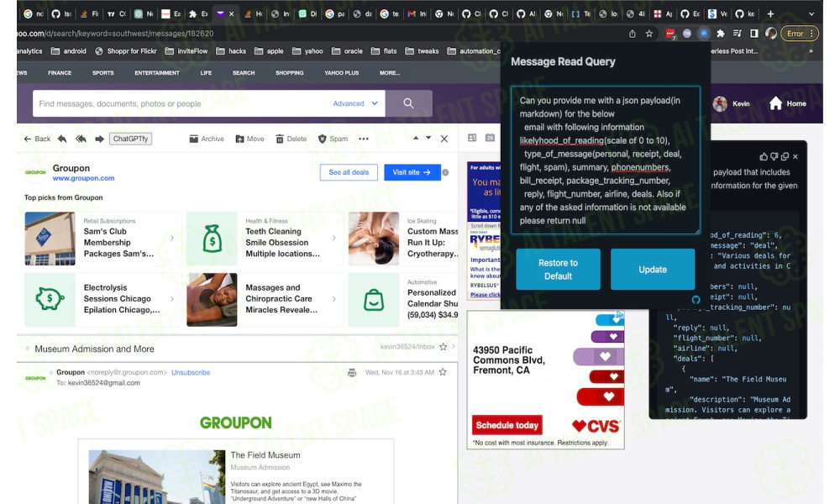The width and height of the screenshot is (840, 504).
Task: Click the Unsubscribe link
Action: (x=191, y=372)
